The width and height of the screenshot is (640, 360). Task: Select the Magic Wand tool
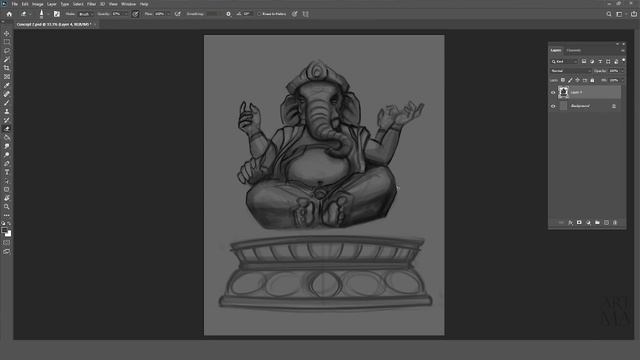coord(7,60)
